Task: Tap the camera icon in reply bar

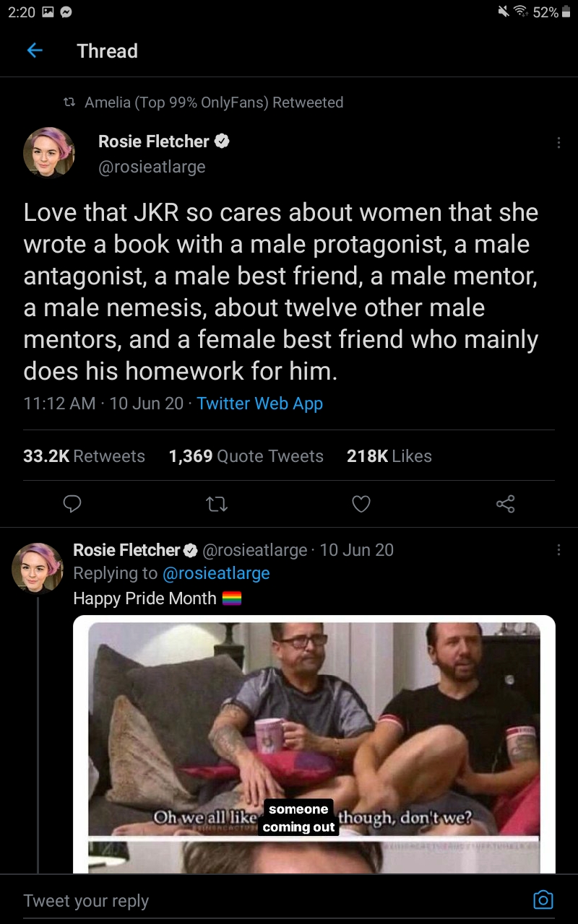Action: click(x=543, y=899)
